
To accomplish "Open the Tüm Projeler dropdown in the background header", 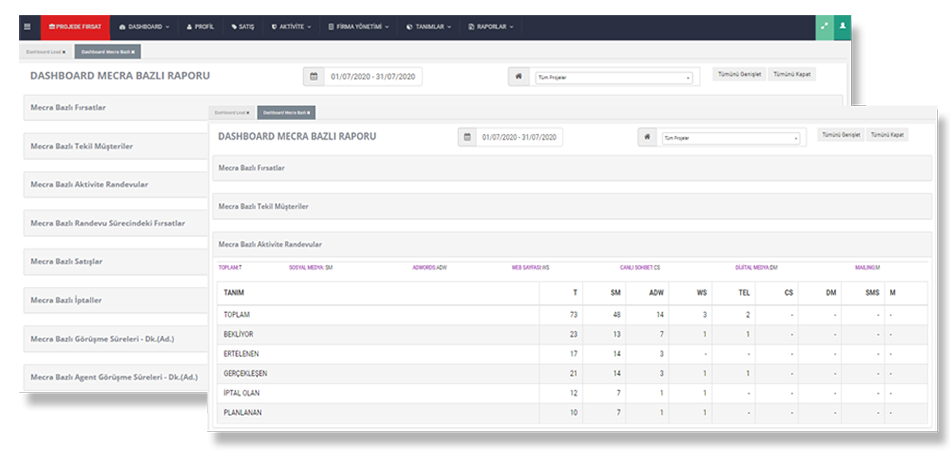I will [613, 77].
